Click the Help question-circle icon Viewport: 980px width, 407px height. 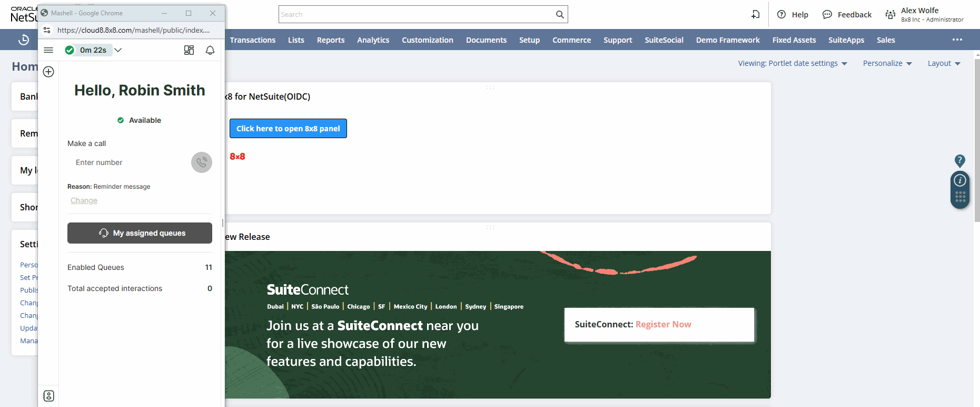pyautogui.click(x=781, y=14)
